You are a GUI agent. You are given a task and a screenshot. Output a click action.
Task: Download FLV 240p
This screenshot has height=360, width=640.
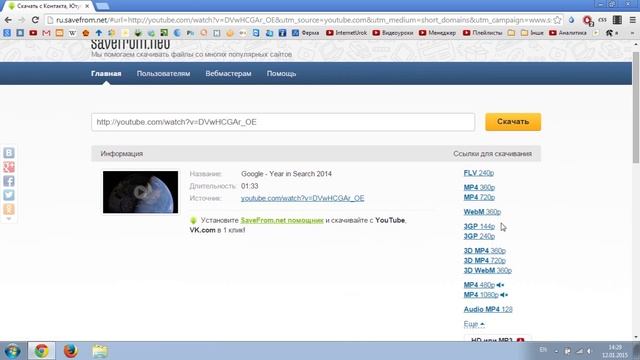pos(479,173)
